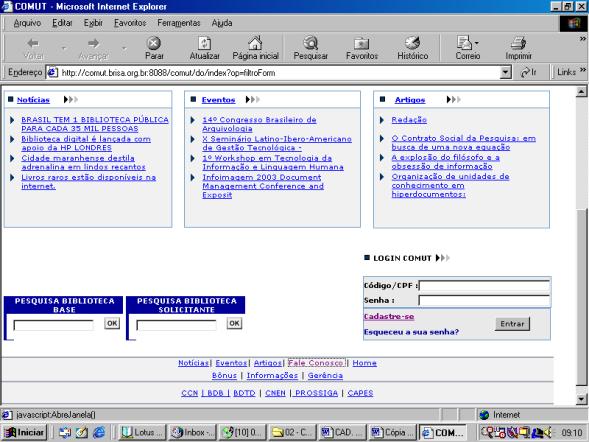This screenshot has width=589, height=442.
Task: Click the Código/CPF input field
Action: [484, 286]
